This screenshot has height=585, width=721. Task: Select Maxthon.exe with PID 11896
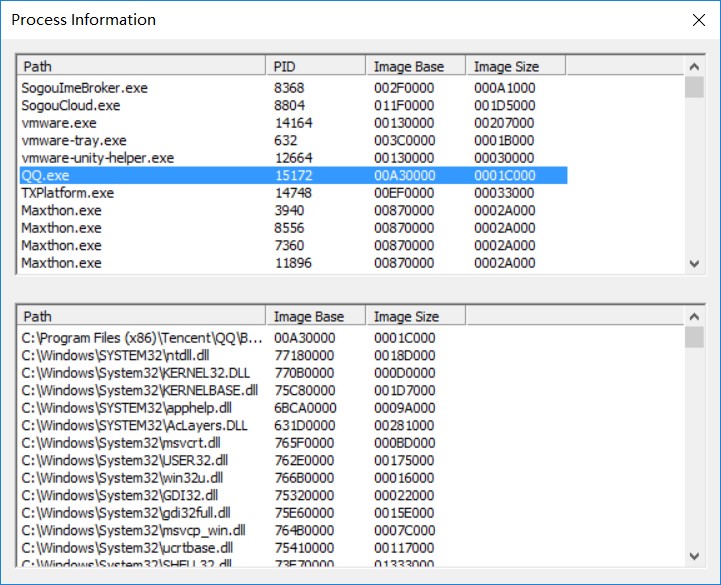[x=293, y=263]
